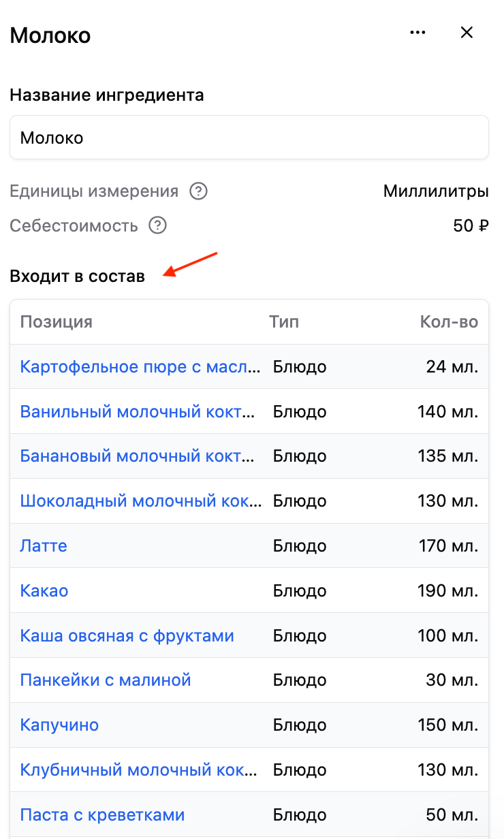Open the Латте dish link
Screen dimensions: 504x839
pos(44,546)
